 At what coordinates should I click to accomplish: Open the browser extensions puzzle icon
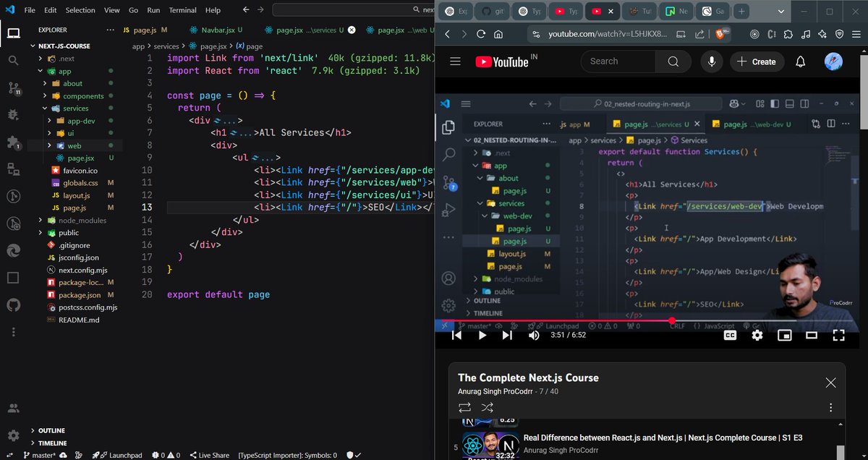coord(787,34)
